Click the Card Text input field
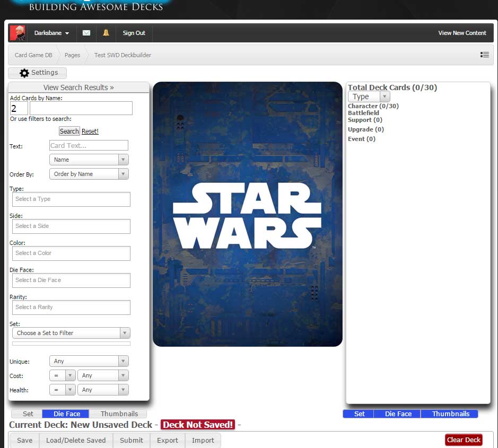Viewport: 498px width, 448px height. click(89, 145)
